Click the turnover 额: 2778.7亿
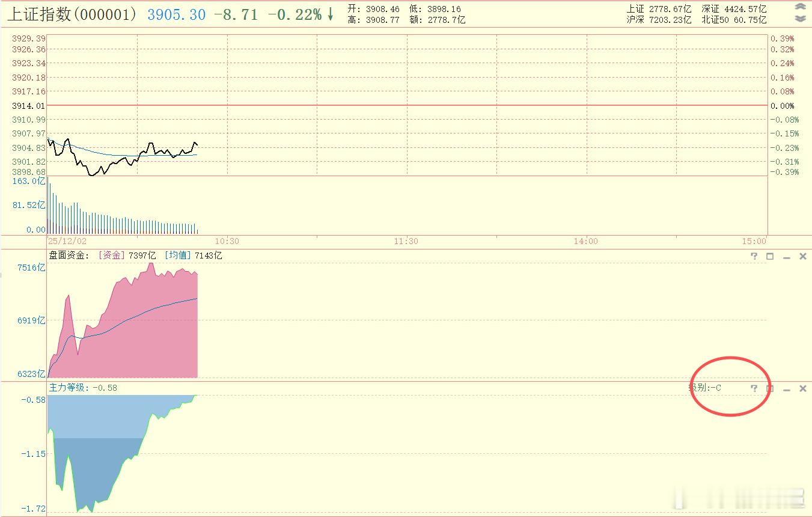This screenshot has width=812, height=517. [437, 20]
